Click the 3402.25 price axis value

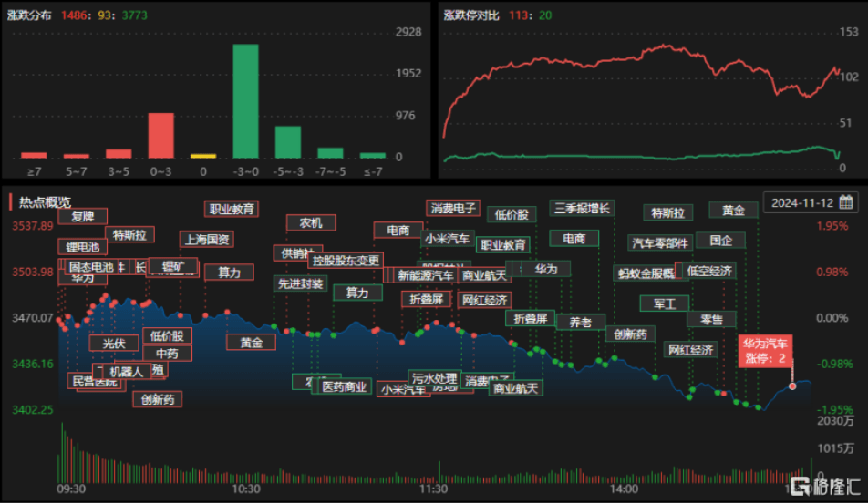[x=33, y=410]
